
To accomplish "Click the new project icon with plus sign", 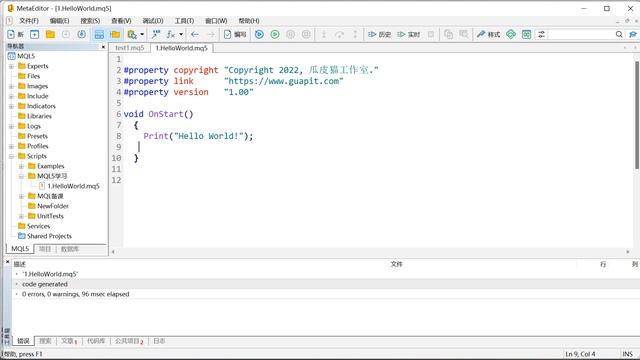I will pyautogui.click(x=35, y=35).
